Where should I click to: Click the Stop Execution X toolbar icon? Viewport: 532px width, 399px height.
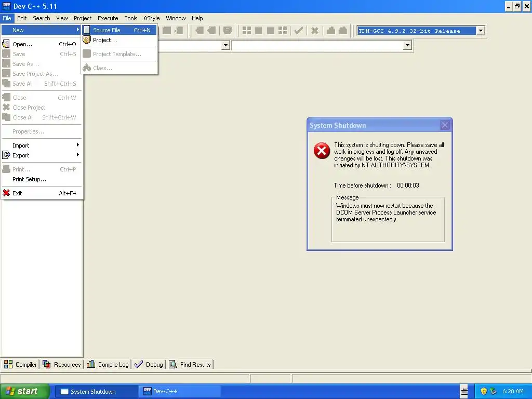[x=314, y=31]
